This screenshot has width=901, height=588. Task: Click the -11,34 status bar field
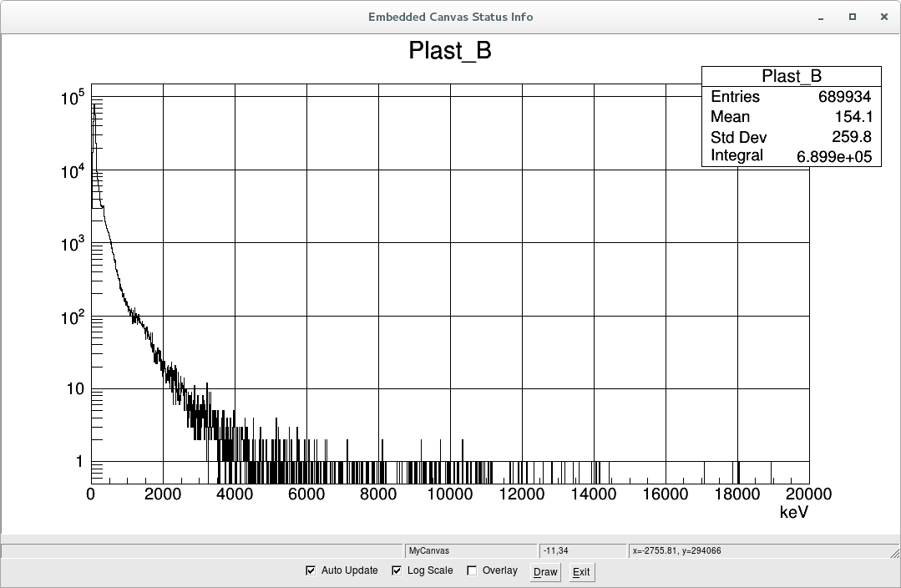click(x=582, y=550)
